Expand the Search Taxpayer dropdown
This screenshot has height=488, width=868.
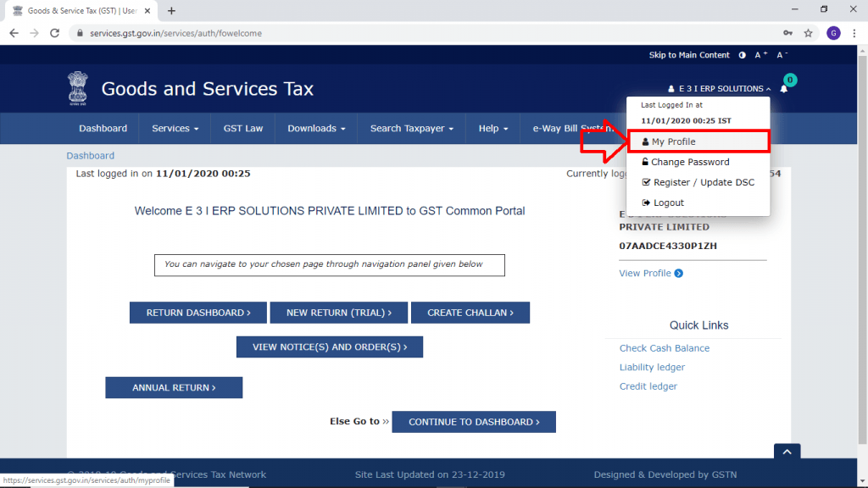point(412,129)
